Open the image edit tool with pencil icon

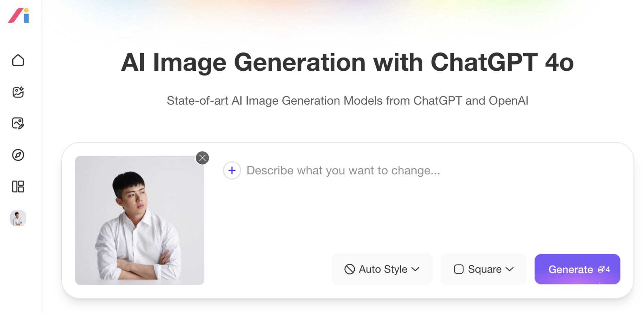pyautogui.click(x=18, y=123)
